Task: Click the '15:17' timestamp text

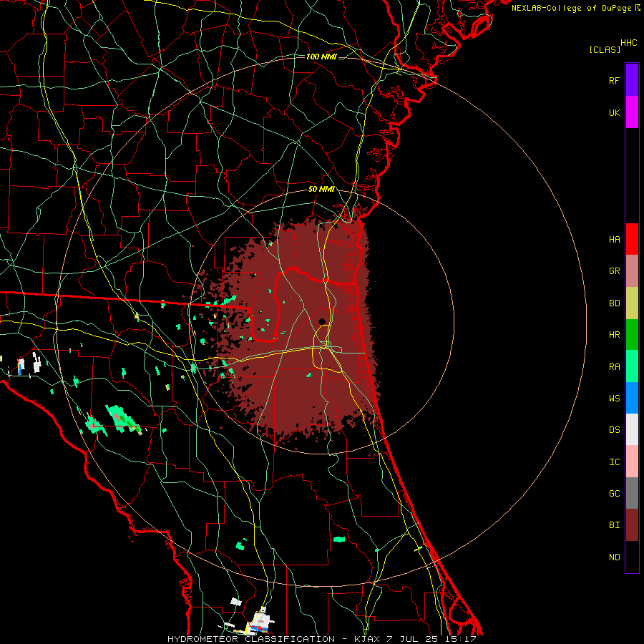Action: (x=460, y=639)
